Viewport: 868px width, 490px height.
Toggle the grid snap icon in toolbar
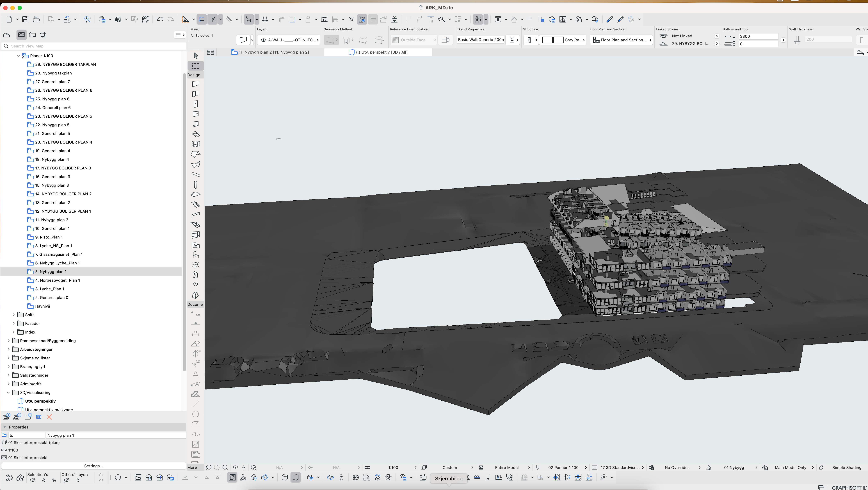(265, 19)
